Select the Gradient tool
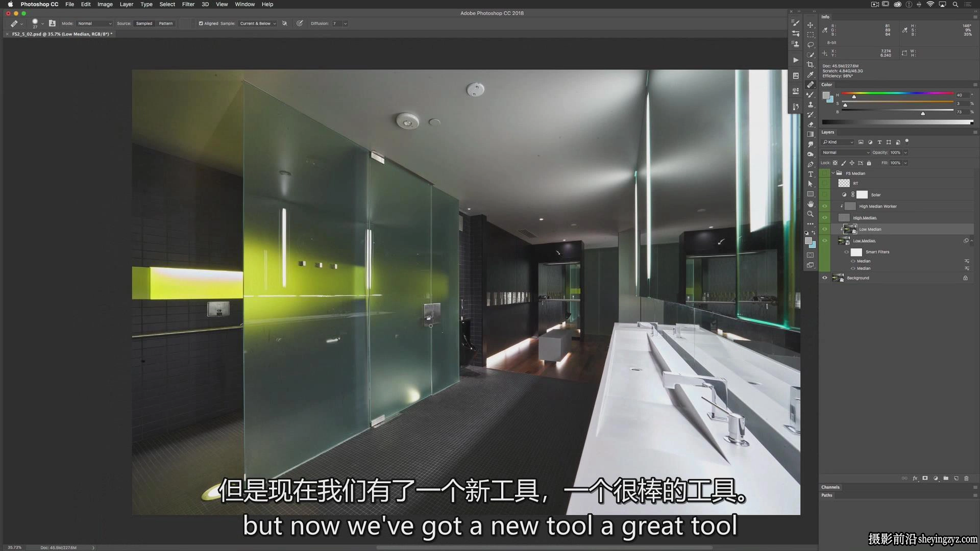The width and height of the screenshot is (980, 551). (x=810, y=134)
